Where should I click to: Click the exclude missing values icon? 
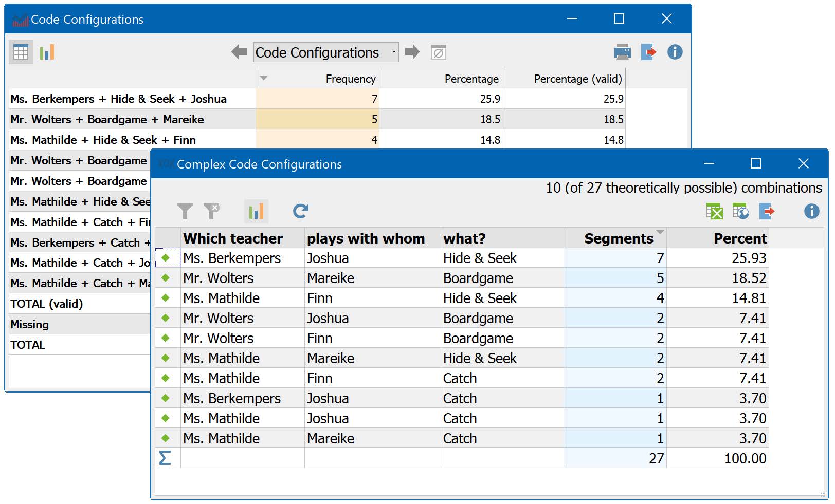pyautogui.click(x=438, y=52)
